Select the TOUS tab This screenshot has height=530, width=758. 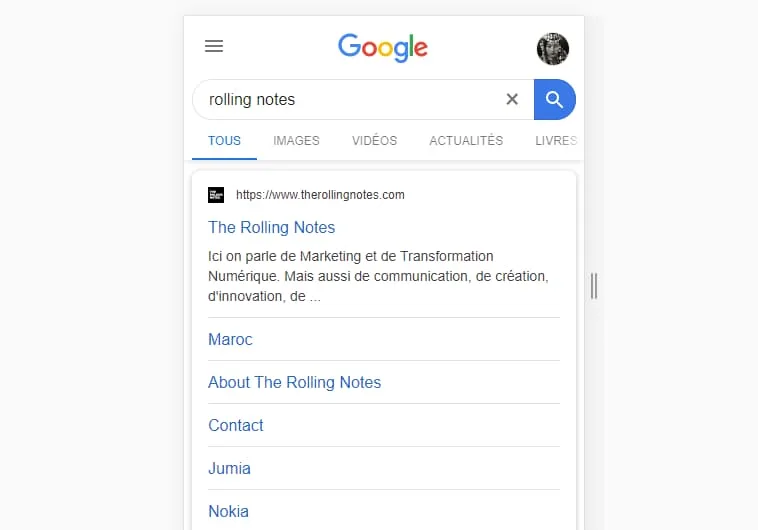[224, 141]
